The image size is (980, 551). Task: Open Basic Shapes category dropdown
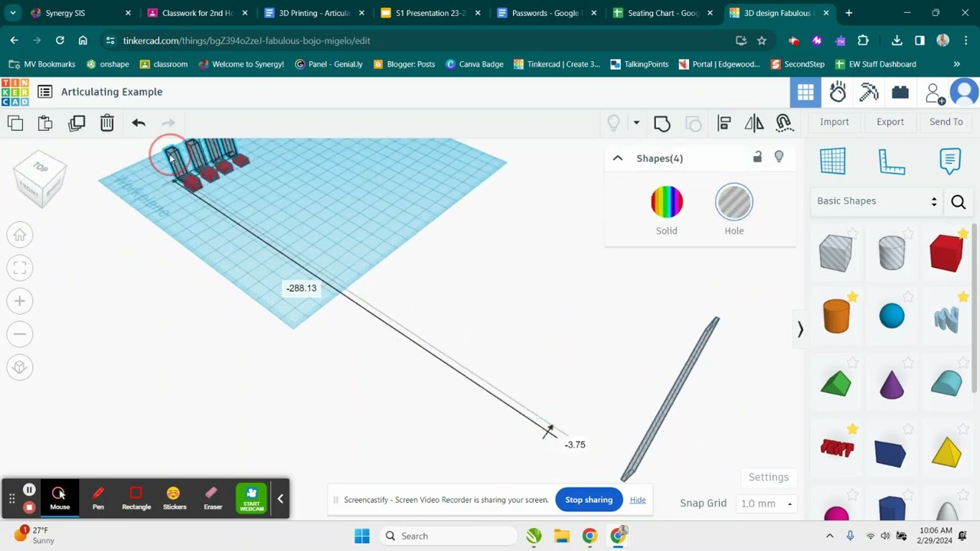877,201
